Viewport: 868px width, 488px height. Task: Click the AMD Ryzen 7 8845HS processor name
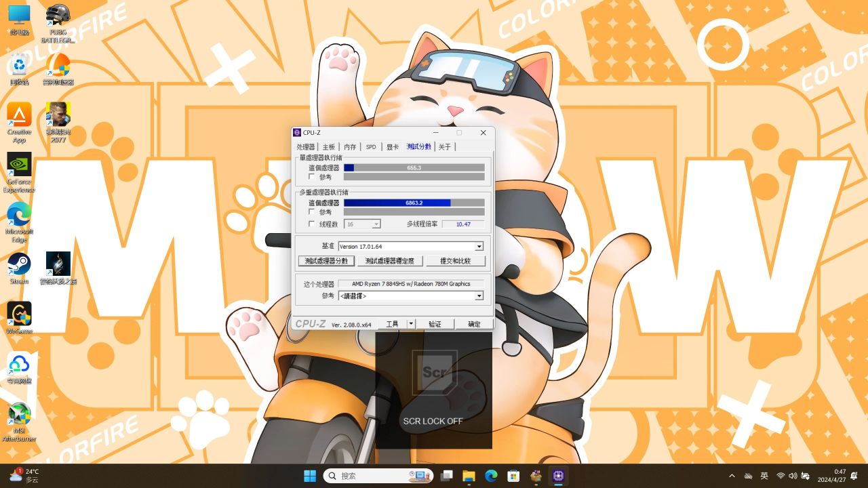411,284
